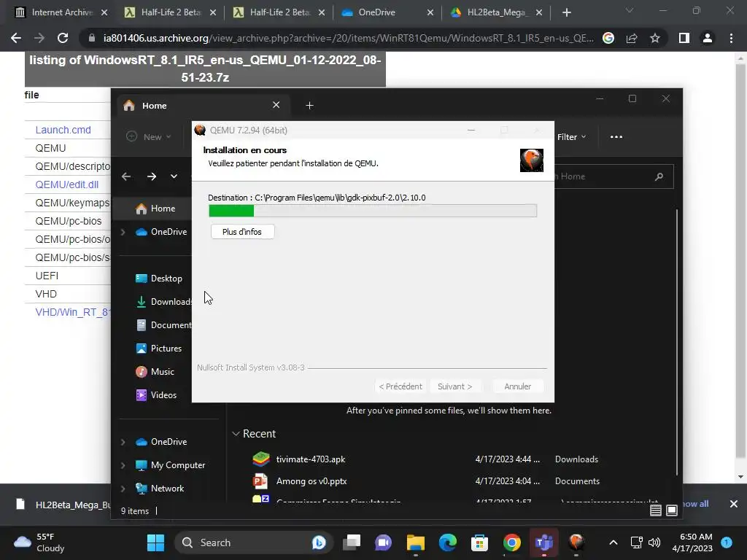Screen dimensions: 747x560
Task: Open New dropdown in File Explorer
Action: pyautogui.click(x=148, y=136)
